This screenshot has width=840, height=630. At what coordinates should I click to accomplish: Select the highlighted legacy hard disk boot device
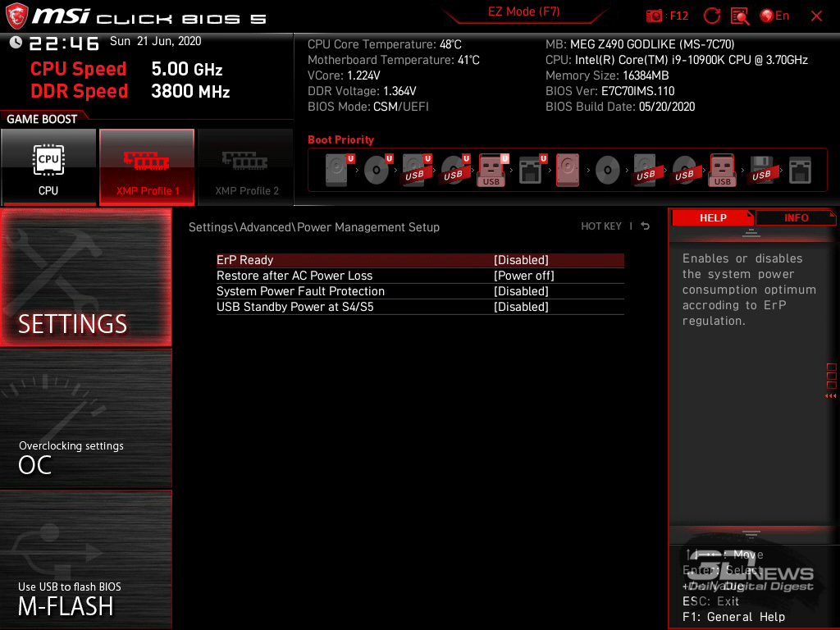pos(568,171)
